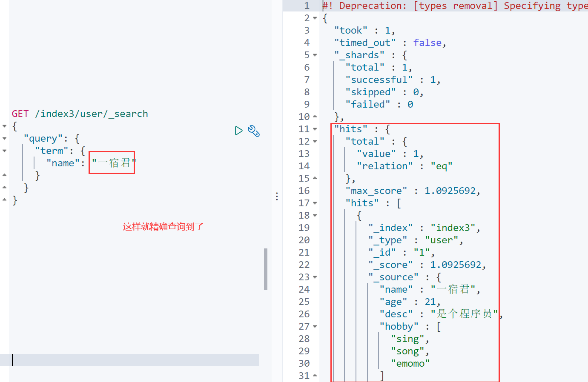Click the "emomo" hobby entry
The image size is (588, 382).
click(x=410, y=364)
